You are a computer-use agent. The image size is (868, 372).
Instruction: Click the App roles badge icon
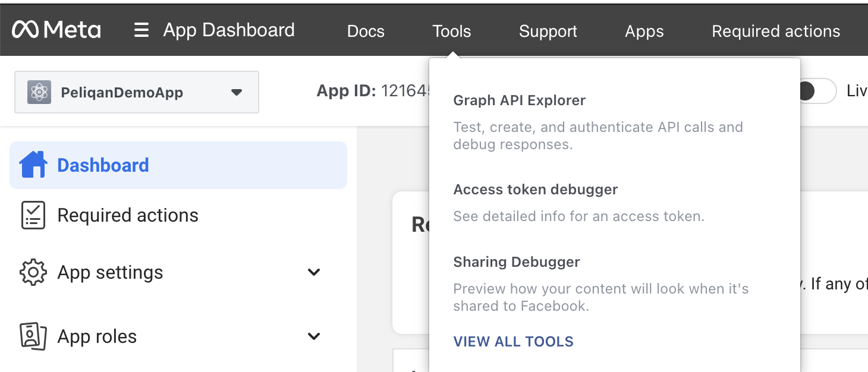(x=33, y=336)
